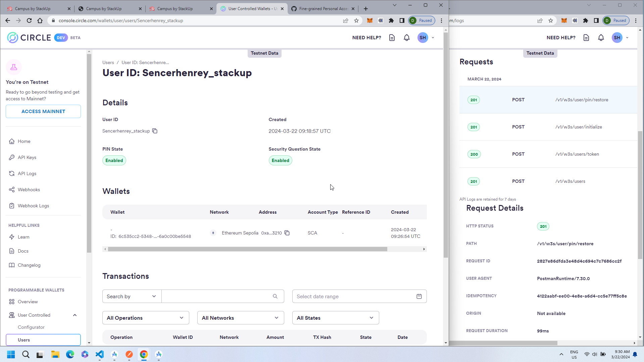644x362 pixels.
Task: Open Windows search on taskbar
Action: 26,354
